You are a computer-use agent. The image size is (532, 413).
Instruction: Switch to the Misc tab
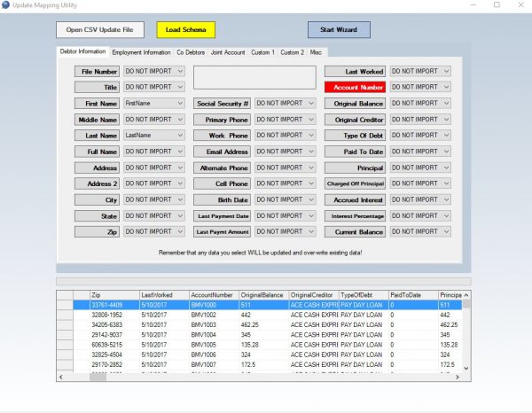coord(316,52)
